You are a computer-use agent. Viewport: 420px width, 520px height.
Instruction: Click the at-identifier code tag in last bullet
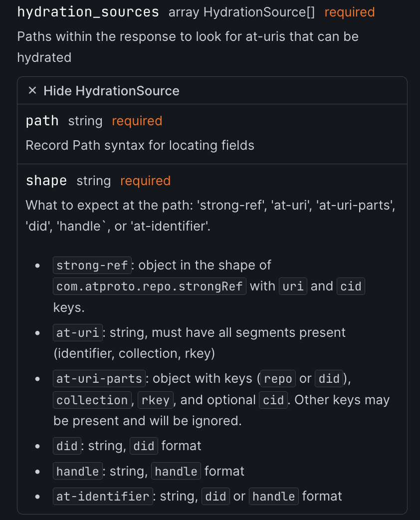coord(103,497)
